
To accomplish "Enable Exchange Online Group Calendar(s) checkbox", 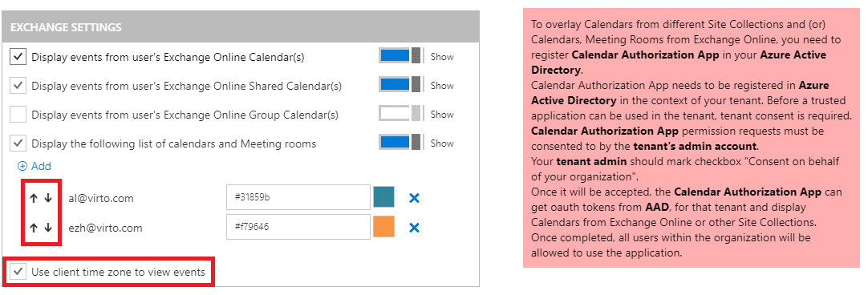I will [18, 115].
